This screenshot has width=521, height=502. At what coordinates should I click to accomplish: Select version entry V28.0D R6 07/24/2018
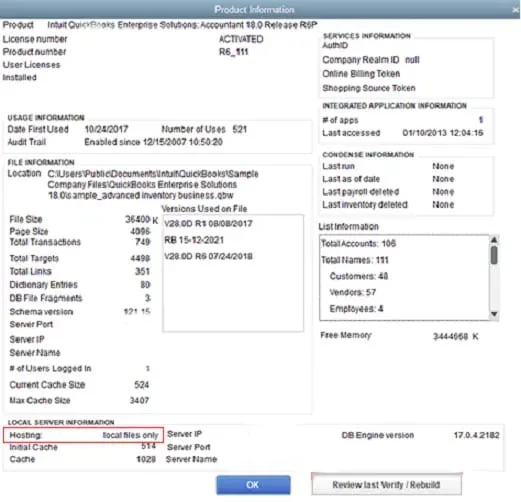tap(208, 256)
